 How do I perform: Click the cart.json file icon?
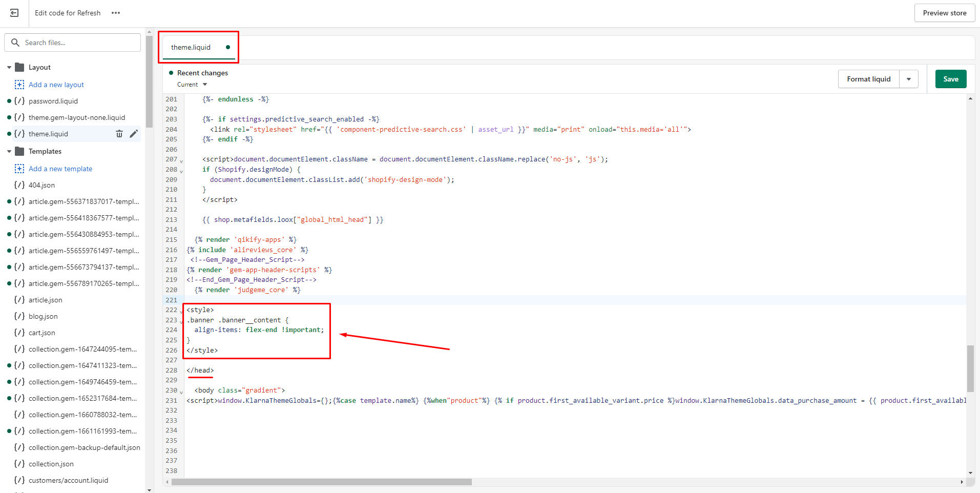19,333
